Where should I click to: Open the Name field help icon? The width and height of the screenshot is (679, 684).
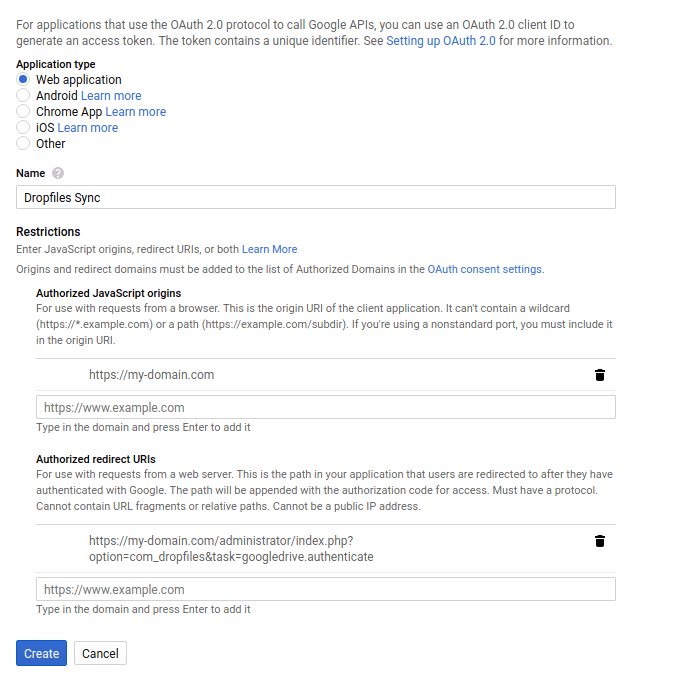58,173
